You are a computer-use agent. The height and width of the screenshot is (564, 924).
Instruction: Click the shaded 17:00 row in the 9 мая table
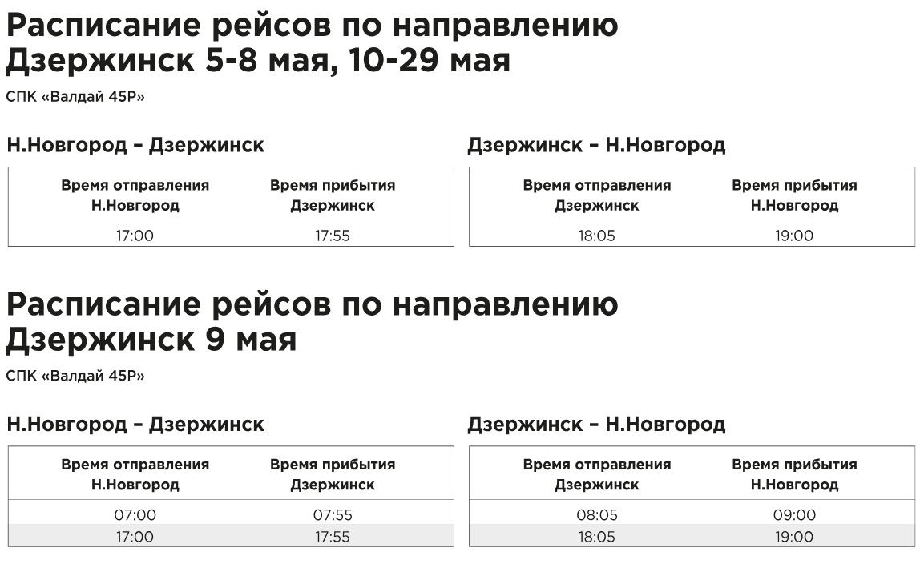point(231,536)
